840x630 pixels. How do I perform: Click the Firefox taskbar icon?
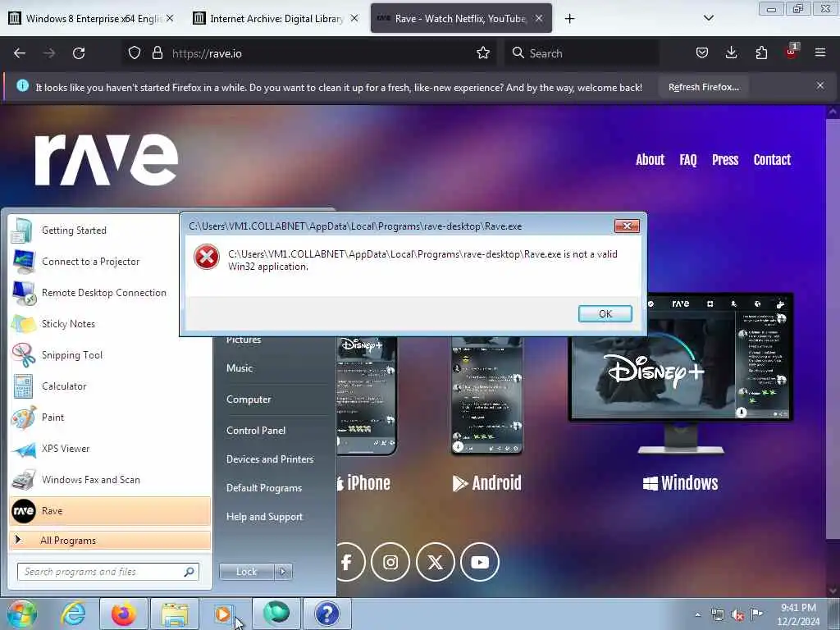[x=123, y=614]
